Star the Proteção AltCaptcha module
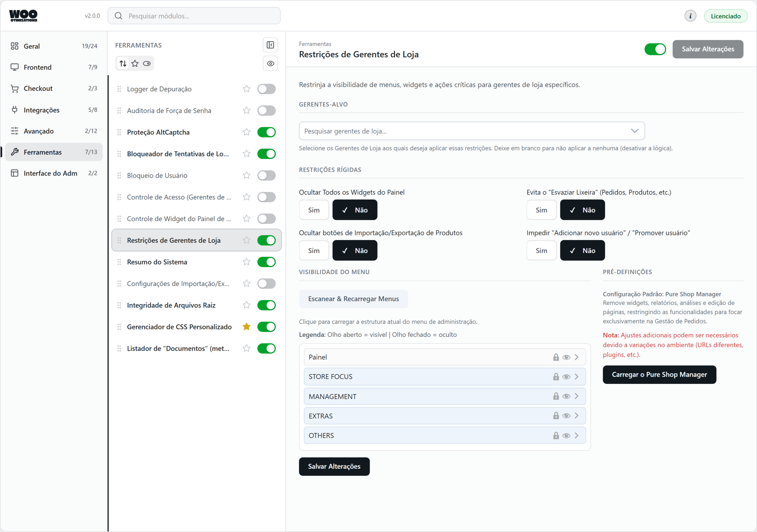The height and width of the screenshot is (532, 757). click(246, 132)
